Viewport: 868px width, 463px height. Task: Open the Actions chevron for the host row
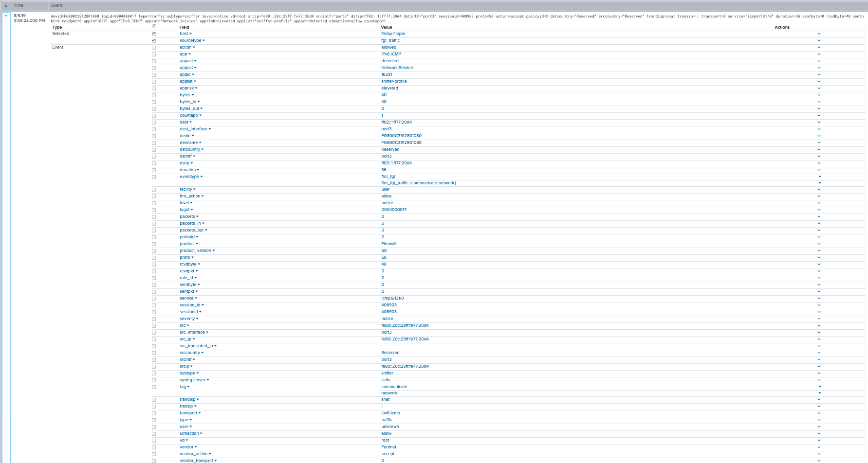pos(819,34)
